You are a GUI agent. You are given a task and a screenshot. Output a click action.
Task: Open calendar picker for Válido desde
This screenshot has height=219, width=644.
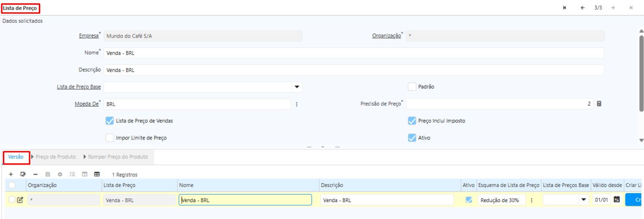(617, 200)
